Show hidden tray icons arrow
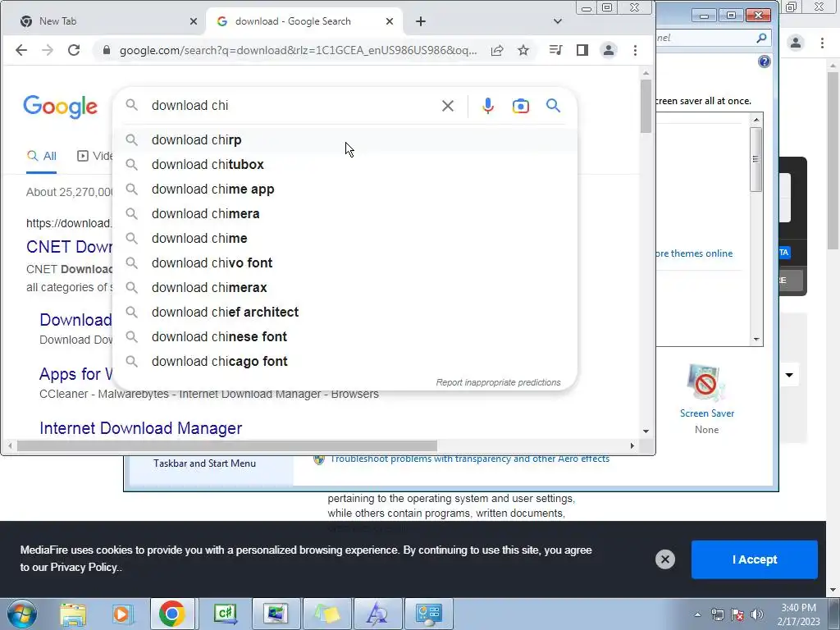This screenshot has height=630, width=840. tap(697, 614)
